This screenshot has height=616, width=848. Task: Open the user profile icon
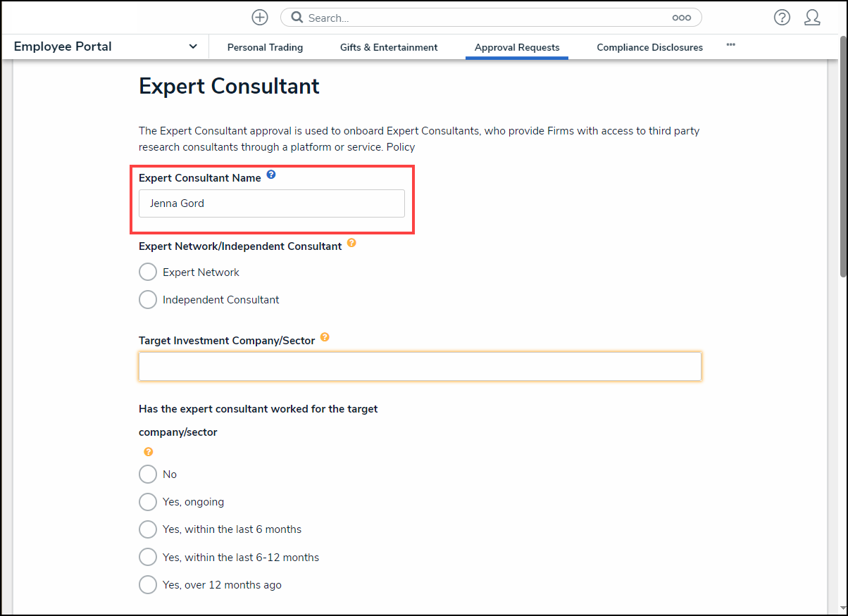(812, 17)
